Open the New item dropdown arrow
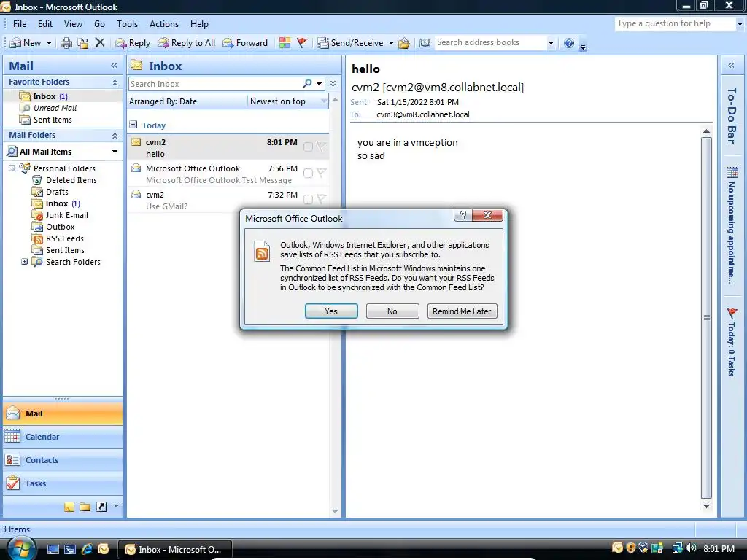Image resolution: width=747 pixels, height=560 pixels. tap(49, 43)
